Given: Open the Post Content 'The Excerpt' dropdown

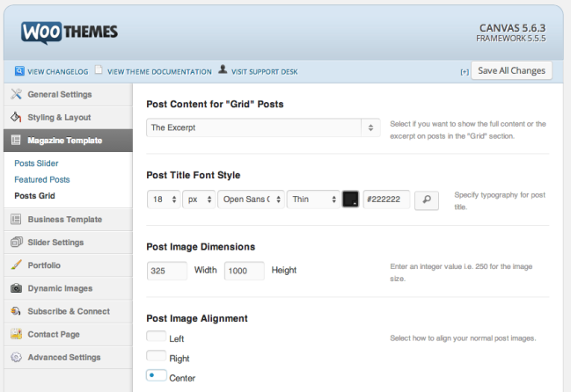Looking at the screenshot, I should [x=263, y=127].
